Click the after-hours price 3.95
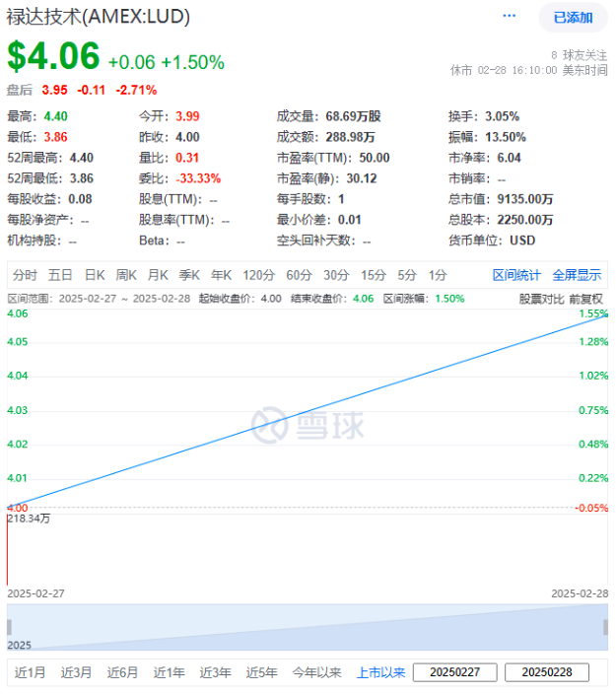The height and width of the screenshot is (694, 616). click(54, 91)
